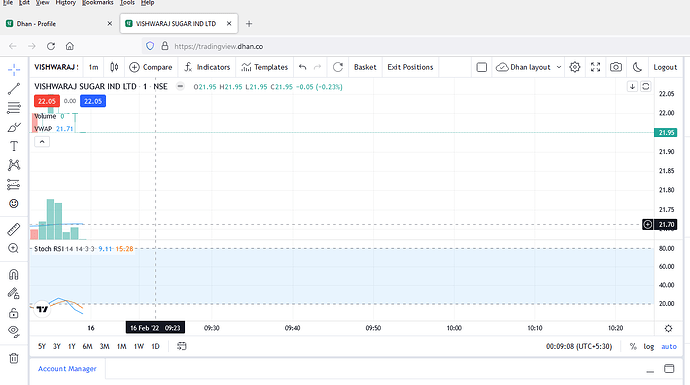
Task: Click the trash remove drawings icon
Action: coord(14,358)
